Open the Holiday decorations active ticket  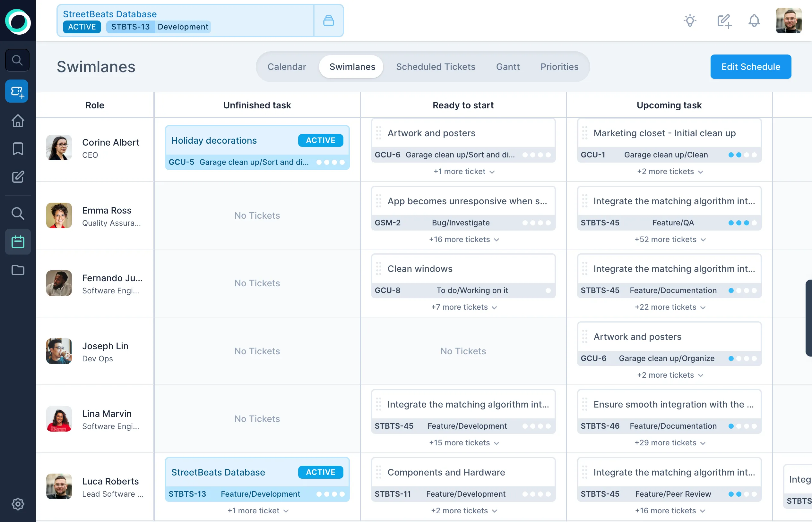click(257, 148)
